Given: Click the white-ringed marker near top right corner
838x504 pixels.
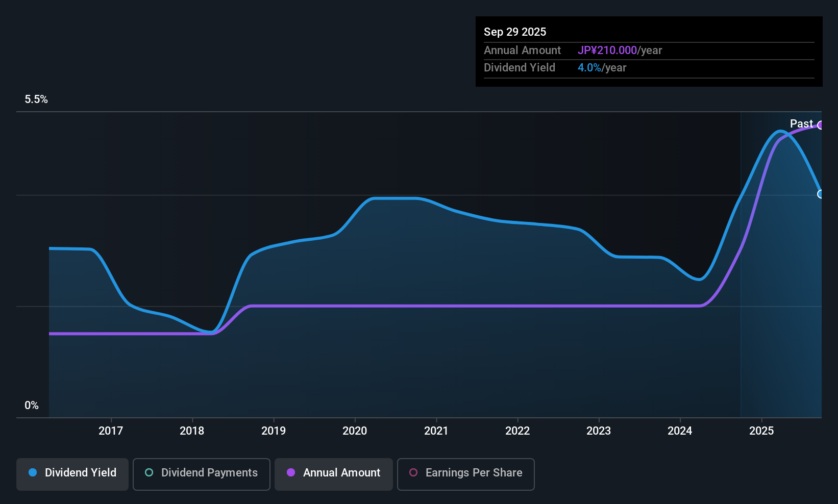Looking at the screenshot, I should (x=820, y=125).
